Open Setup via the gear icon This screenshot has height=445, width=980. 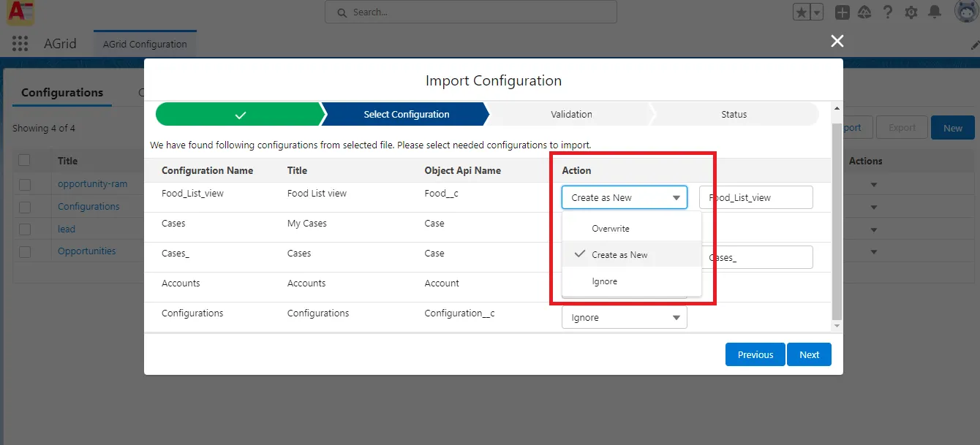coord(911,12)
